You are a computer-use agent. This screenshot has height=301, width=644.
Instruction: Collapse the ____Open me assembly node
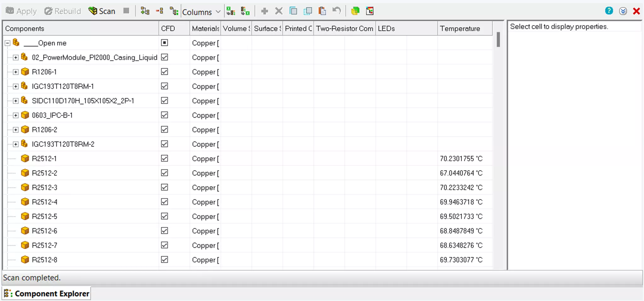(7, 43)
